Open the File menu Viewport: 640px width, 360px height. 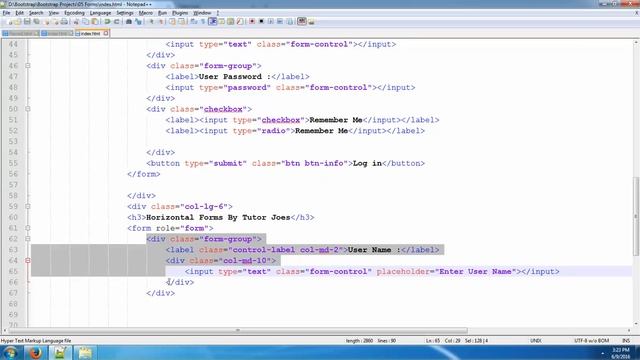click(x=6, y=13)
